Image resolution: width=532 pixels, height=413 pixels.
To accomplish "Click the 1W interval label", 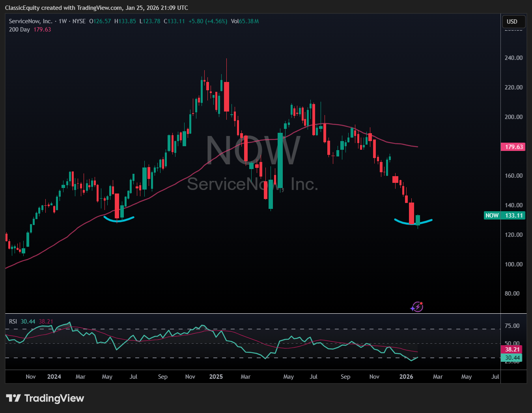I will (x=63, y=21).
